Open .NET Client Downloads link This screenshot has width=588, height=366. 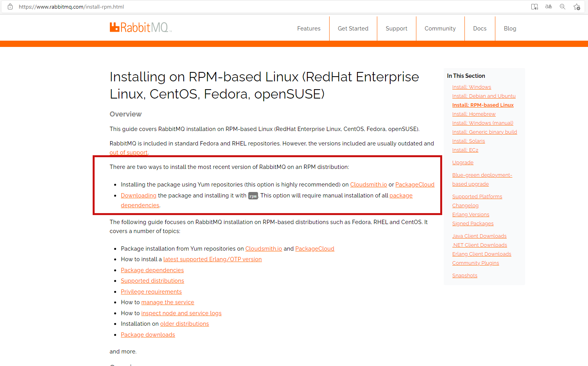point(480,245)
